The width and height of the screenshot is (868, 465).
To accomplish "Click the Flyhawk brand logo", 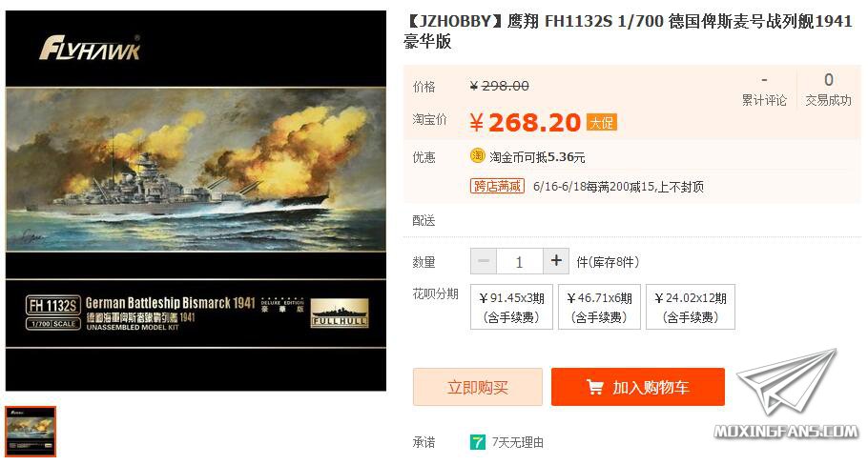I will tap(90, 48).
